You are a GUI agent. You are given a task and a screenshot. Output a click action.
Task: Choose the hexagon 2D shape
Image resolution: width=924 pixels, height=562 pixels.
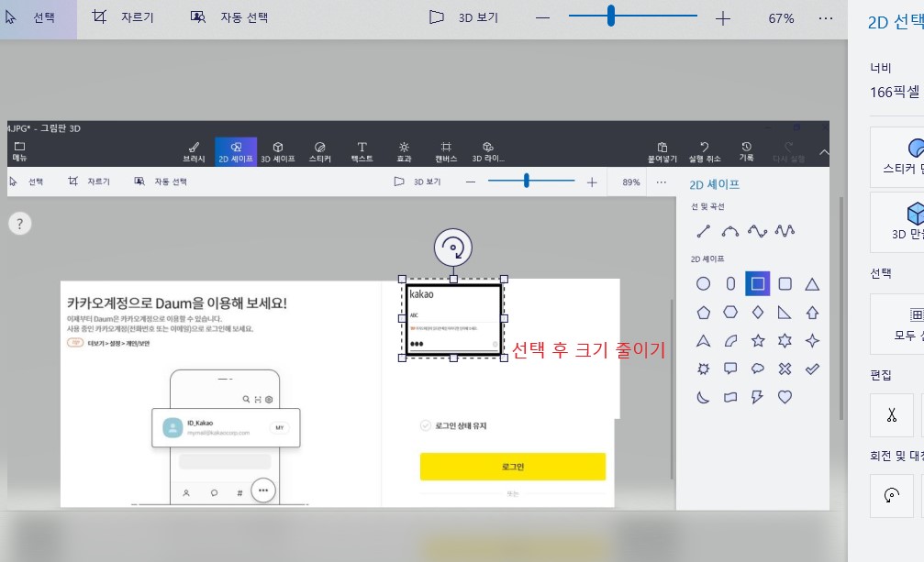tap(730, 312)
